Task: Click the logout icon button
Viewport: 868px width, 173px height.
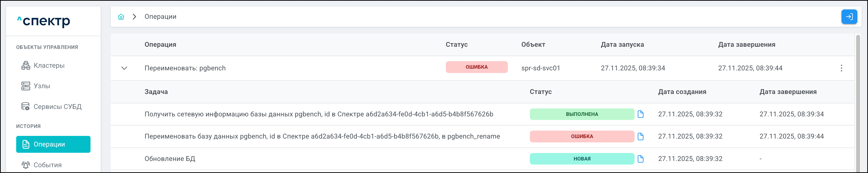Action: coord(849,17)
